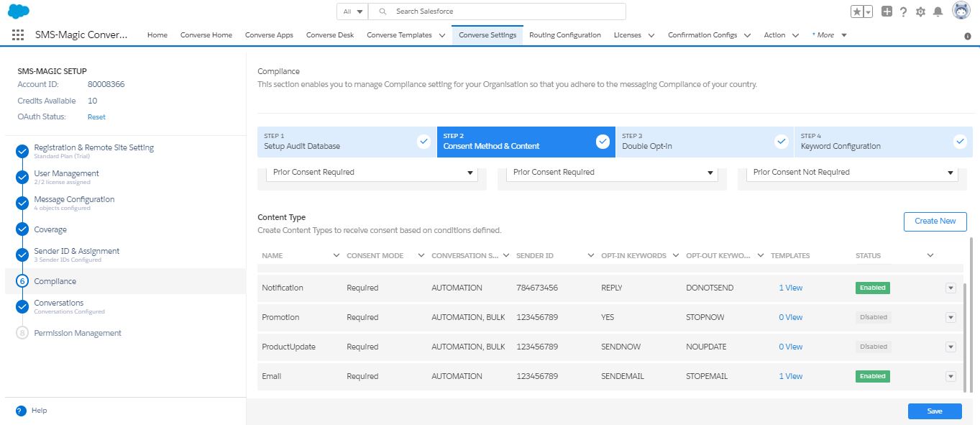The width and height of the screenshot is (980, 425).
Task: Click the info icon below avatar
Action: [x=967, y=36]
